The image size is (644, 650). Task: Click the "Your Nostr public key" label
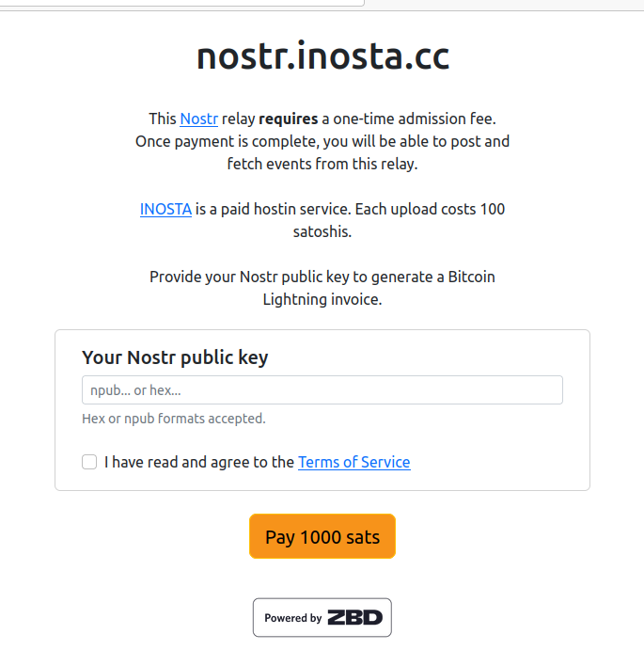coord(175,357)
